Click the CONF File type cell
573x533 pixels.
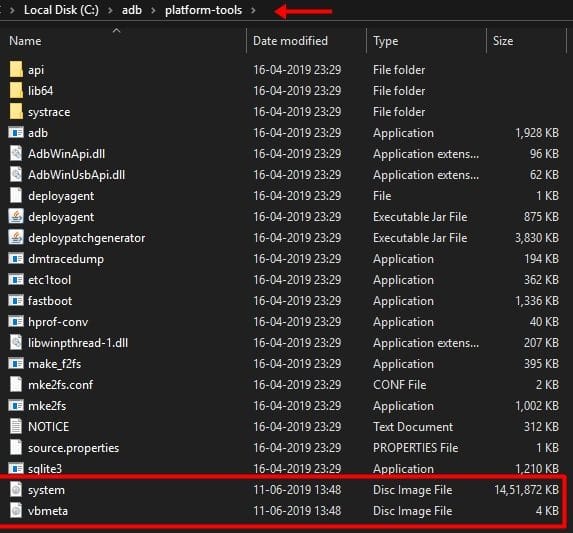pos(399,384)
